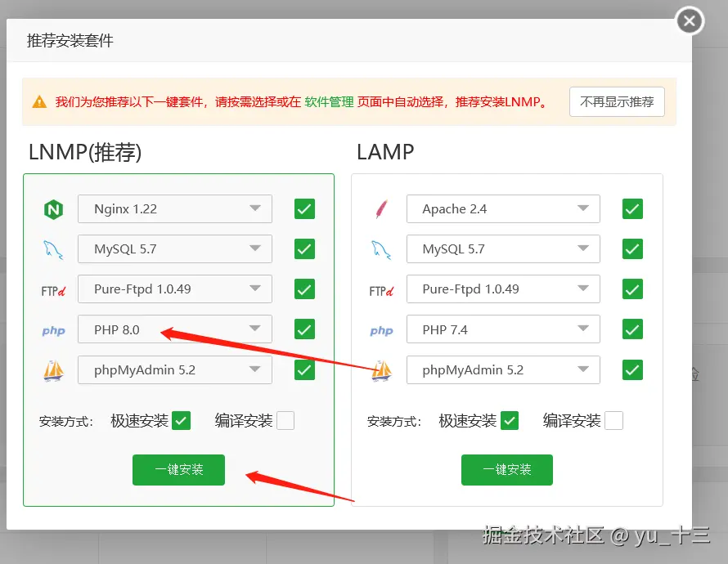
Task: Open the LAMP MySQL 5.7 dropdown
Action: [503, 249]
